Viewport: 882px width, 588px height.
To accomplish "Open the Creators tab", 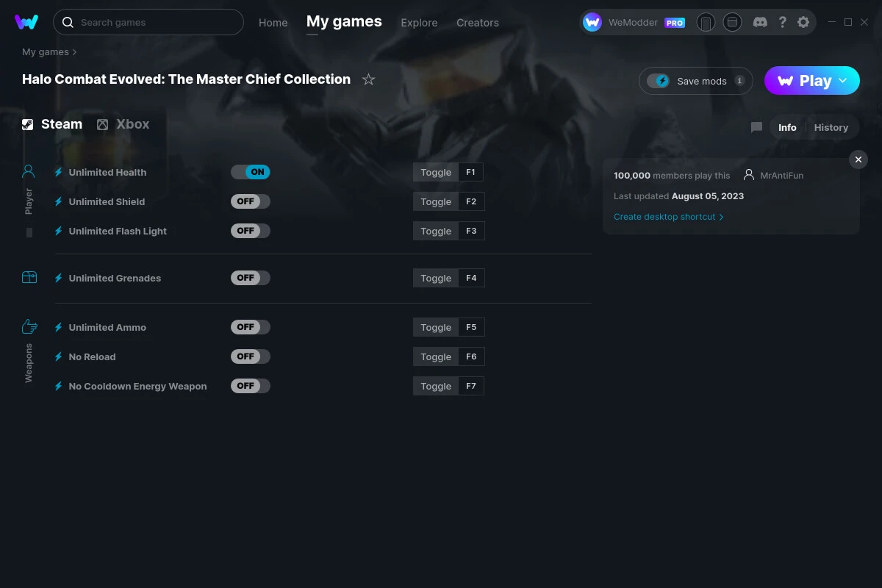I will [478, 23].
